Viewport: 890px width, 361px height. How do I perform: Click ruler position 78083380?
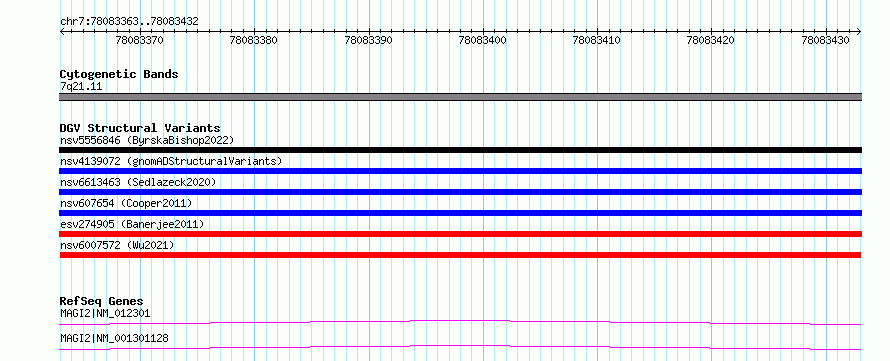(254, 40)
